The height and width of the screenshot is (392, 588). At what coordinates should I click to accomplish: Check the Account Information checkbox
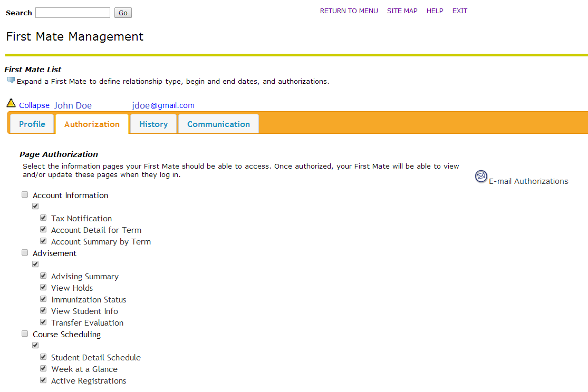point(25,195)
